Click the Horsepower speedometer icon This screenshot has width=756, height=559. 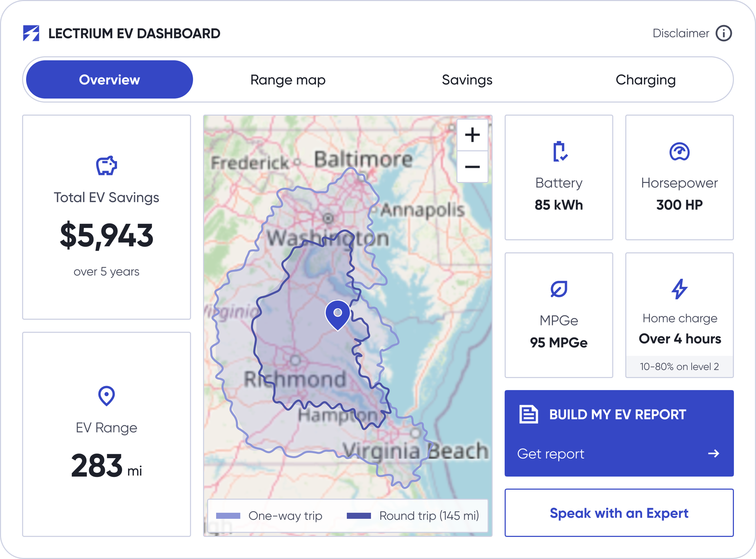tap(679, 151)
